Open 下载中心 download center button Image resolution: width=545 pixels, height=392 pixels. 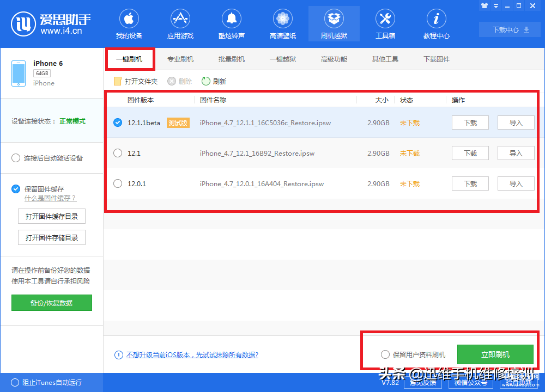click(x=511, y=29)
